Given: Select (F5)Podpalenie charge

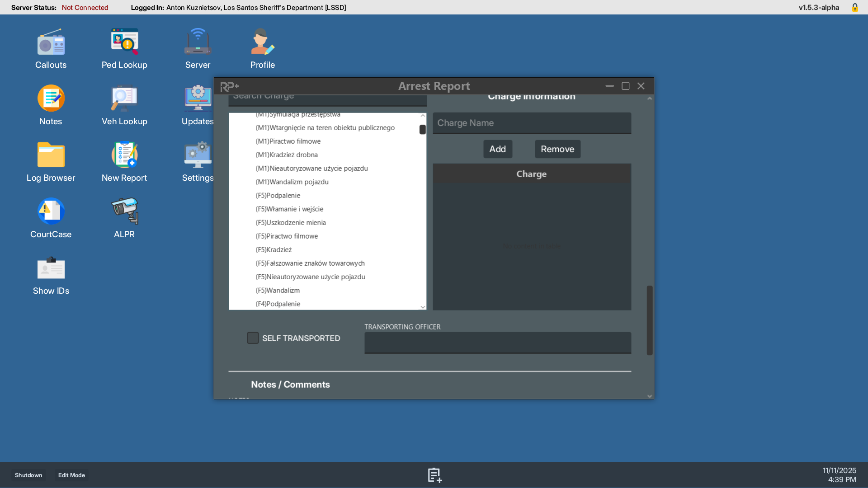Looking at the screenshot, I should tap(278, 196).
